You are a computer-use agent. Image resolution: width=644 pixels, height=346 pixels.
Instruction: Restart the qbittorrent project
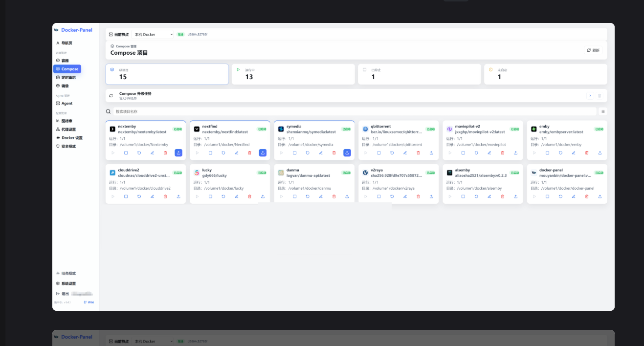pos(392,153)
